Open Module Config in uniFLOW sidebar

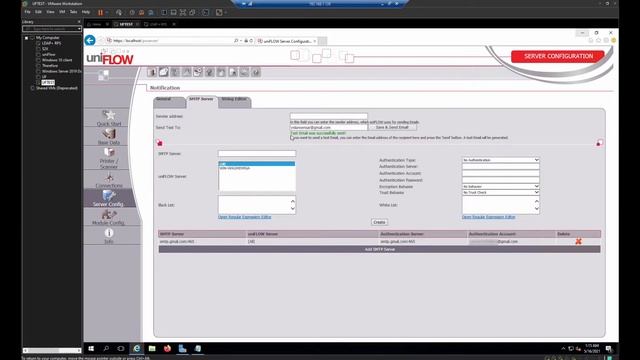(108, 217)
